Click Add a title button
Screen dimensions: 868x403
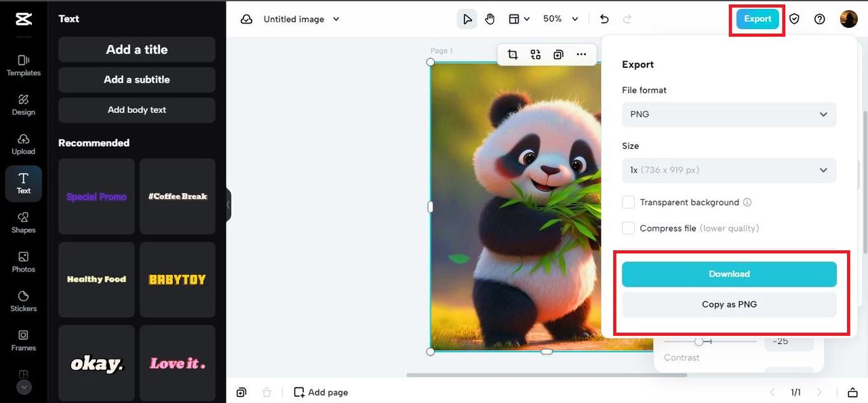[137, 49]
